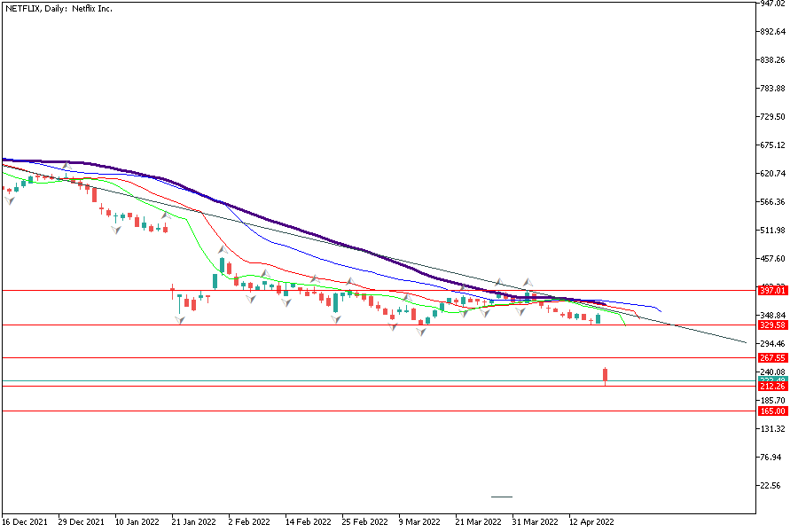Select the short horizontal line near chart bottom
Screen dimensions: 798x532
[502, 497]
